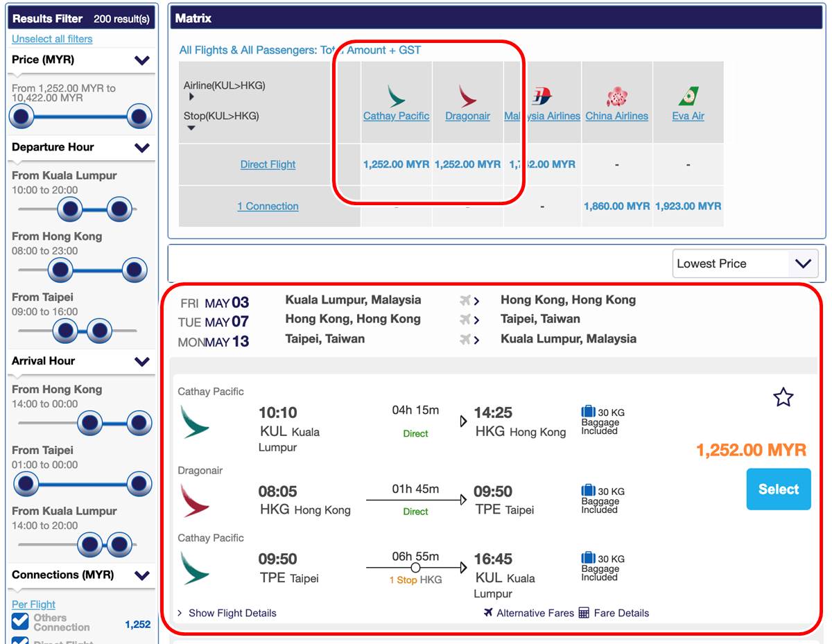This screenshot has height=644, width=832.
Task: Click the baggage icon for the TPE to KUL flight
Action: pos(588,557)
